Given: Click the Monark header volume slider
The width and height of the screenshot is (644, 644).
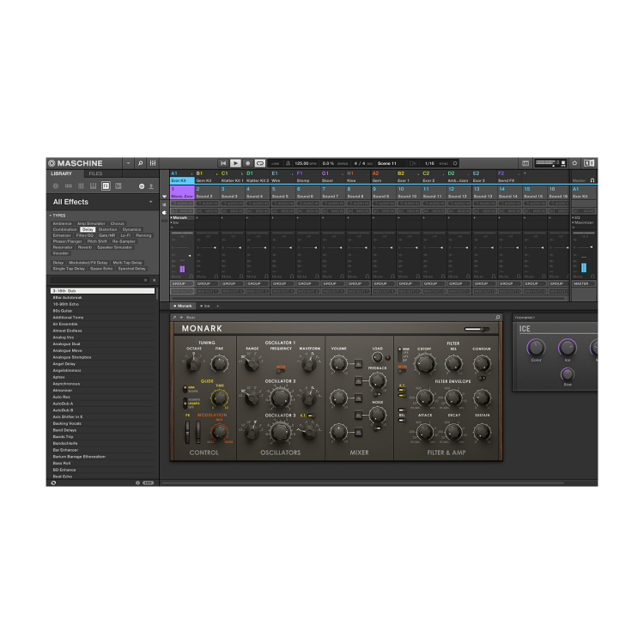Looking at the screenshot, I should click(x=477, y=329).
